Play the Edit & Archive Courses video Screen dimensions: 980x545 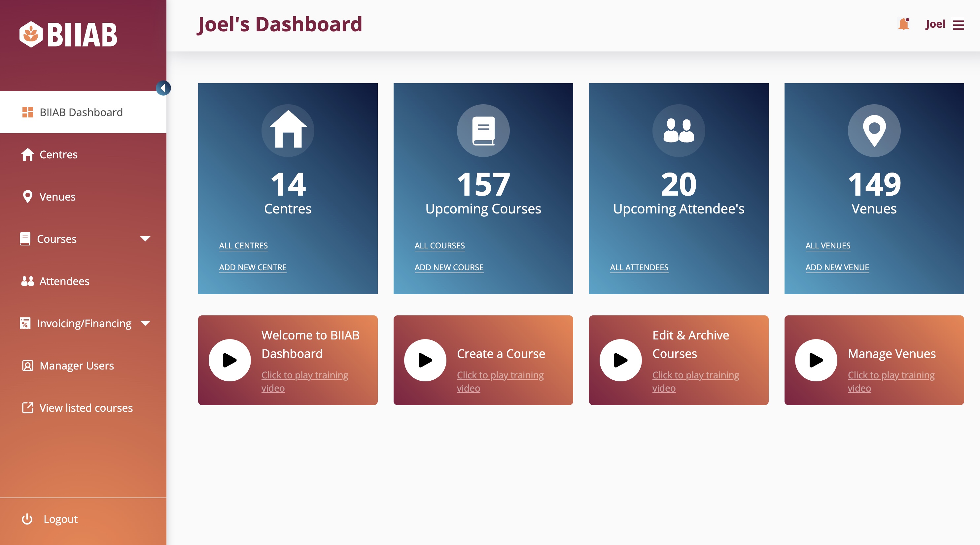(x=621, y=360)
